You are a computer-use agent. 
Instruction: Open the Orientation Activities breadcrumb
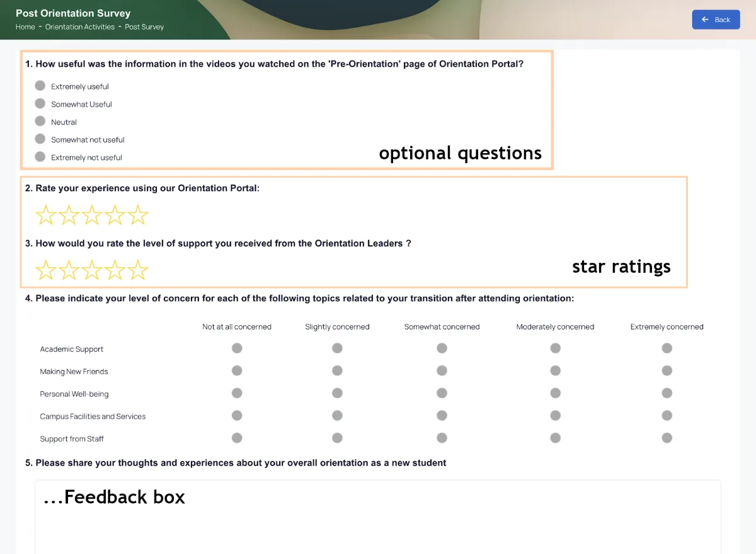click(80, 27)
